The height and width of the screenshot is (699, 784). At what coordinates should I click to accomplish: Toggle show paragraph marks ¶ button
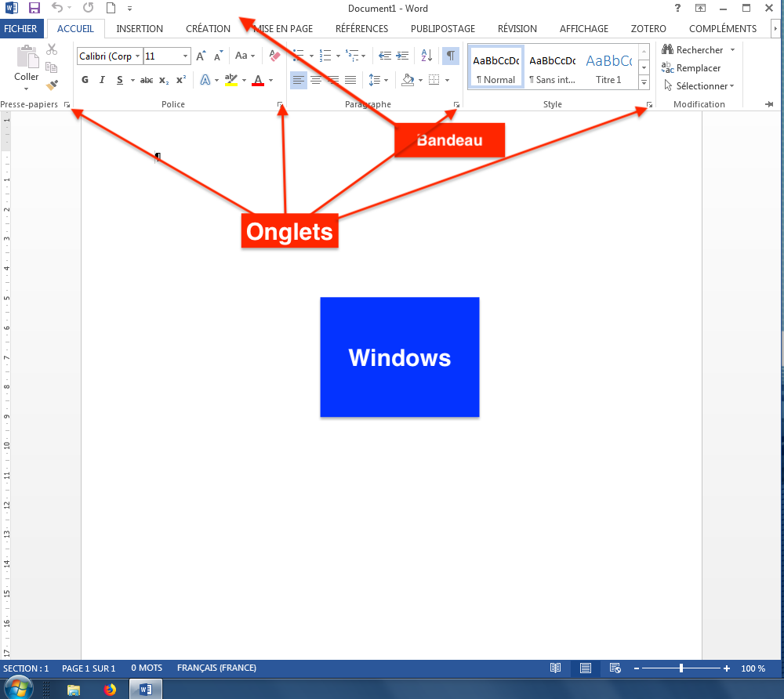coord(451,56)
